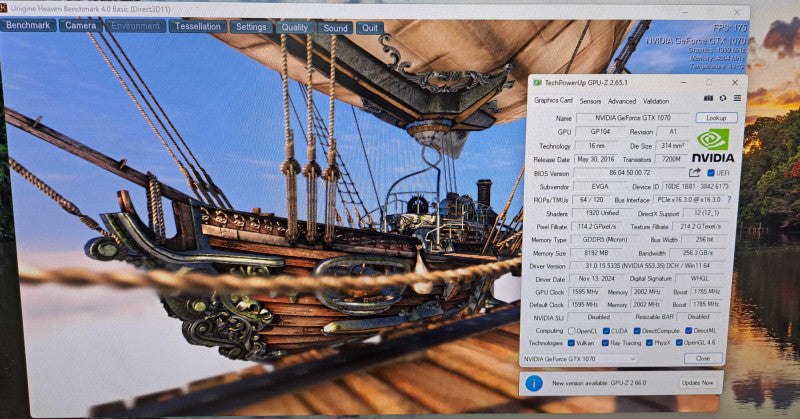Click the 256 bit Bus Width value

[704, 239]
